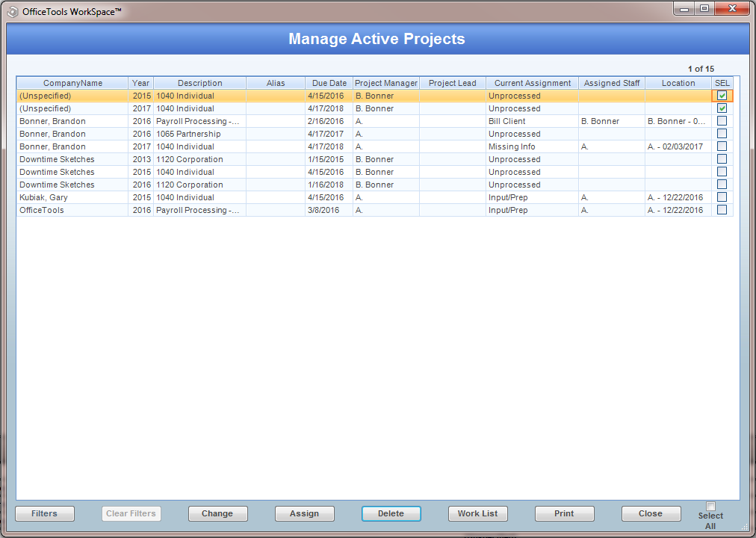Sort by Assigned Staff column header
The height and width of the screenshot is (538, 756).
(x=611, y=83)
